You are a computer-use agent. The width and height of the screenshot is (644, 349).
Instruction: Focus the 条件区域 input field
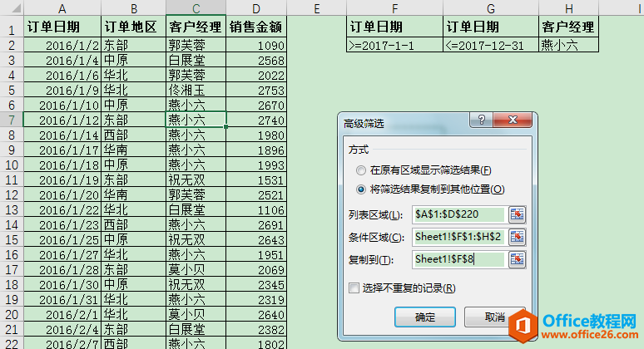click(x=458, y=237)
